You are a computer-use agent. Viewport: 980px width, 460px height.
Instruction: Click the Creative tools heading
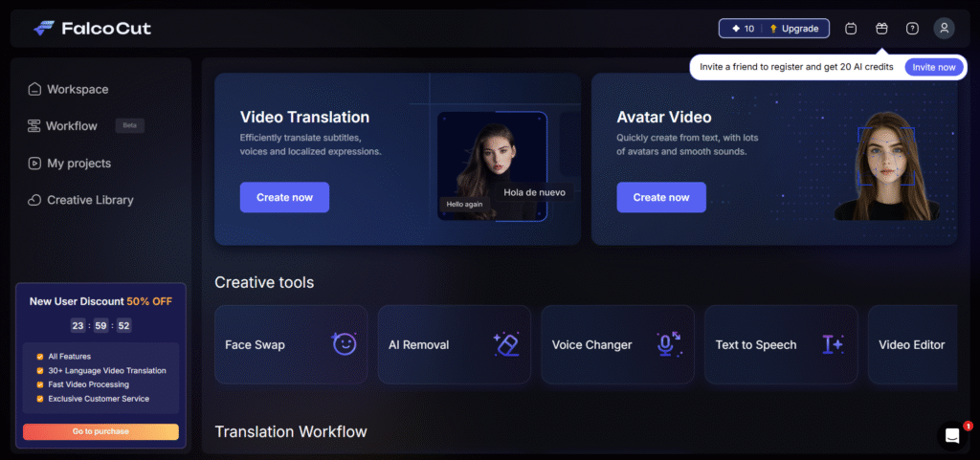click(x=264, y=283)
